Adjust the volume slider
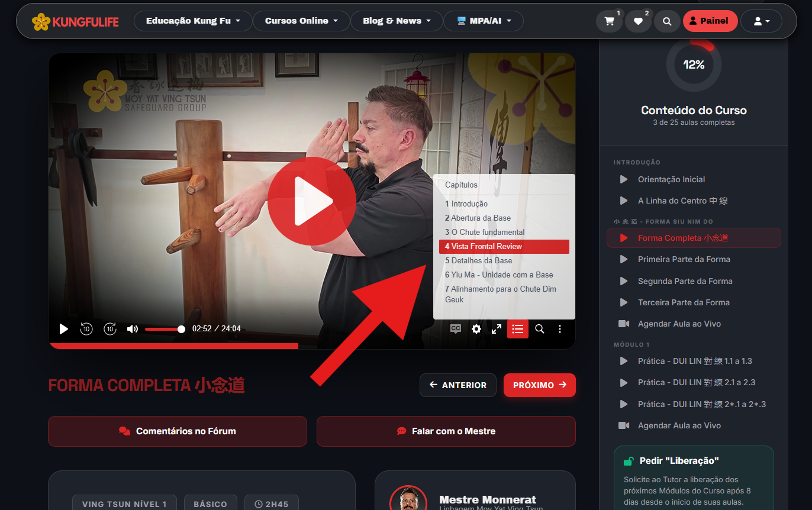Viewport: 812px width, 510px height. (165, 329)
